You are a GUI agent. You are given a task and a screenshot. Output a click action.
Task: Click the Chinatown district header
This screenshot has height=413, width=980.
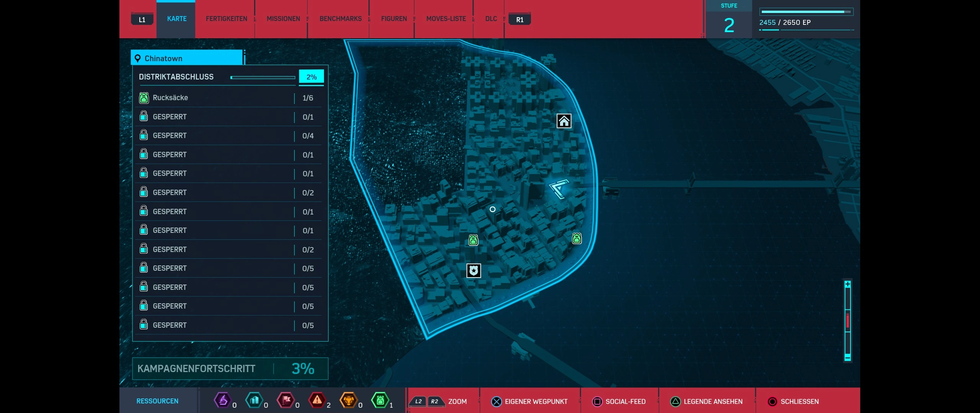click(187, 58)
